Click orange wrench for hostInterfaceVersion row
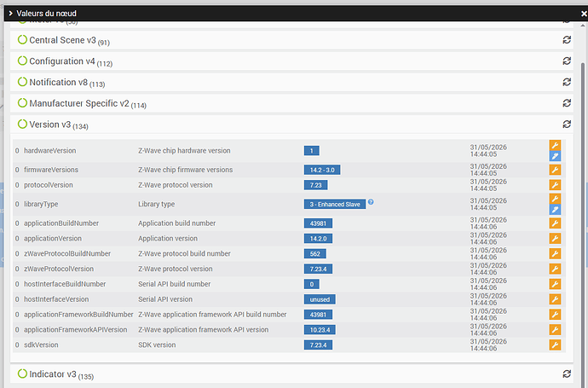This screenshot has height=388, width=588. pos(555,299)
